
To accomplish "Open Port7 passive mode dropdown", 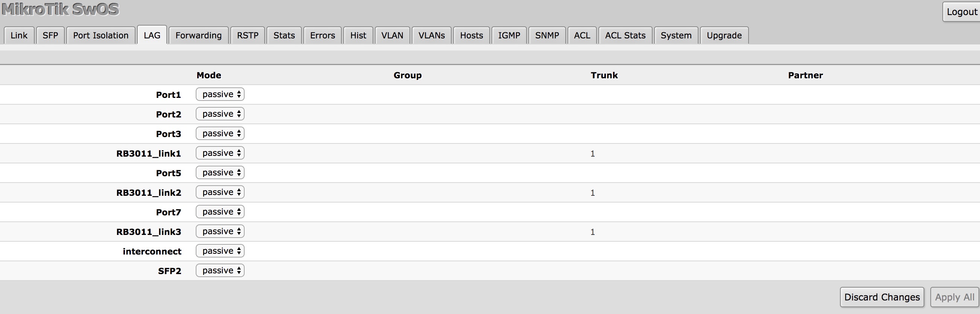I will [x=220, y=212].
